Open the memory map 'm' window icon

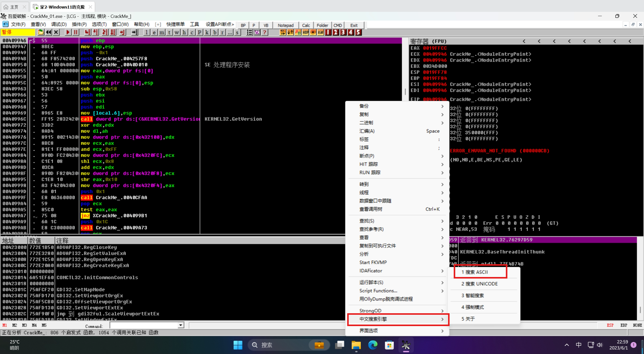coord(161,32)
